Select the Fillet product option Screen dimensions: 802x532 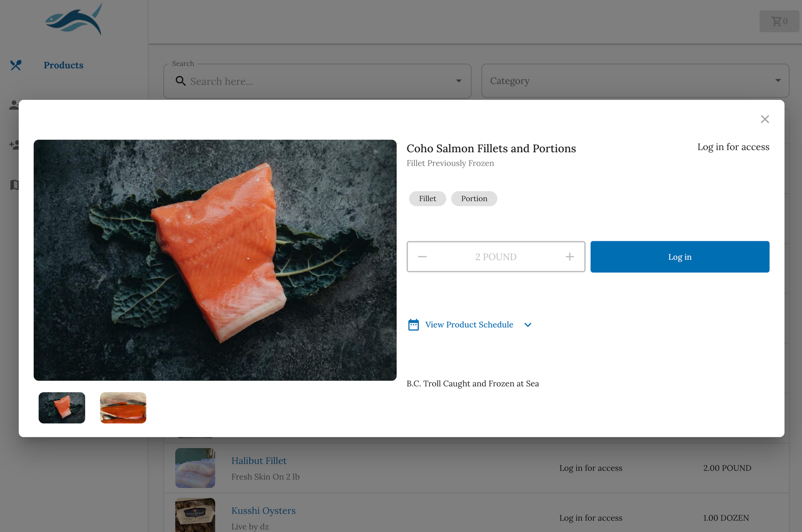pyautogui.click(x=427, y=198)
